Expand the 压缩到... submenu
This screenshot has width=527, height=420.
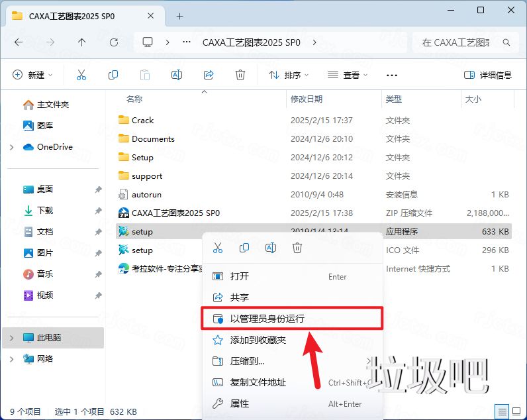(x=369, y=361)
